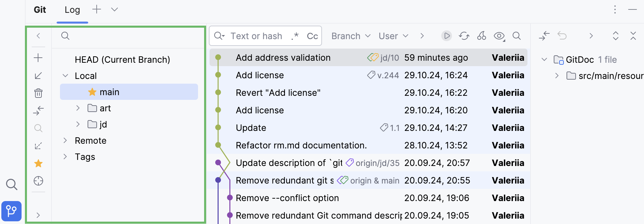Expand the Remote branches node
This screenshot has height=224, width=644.
point(65,140)
